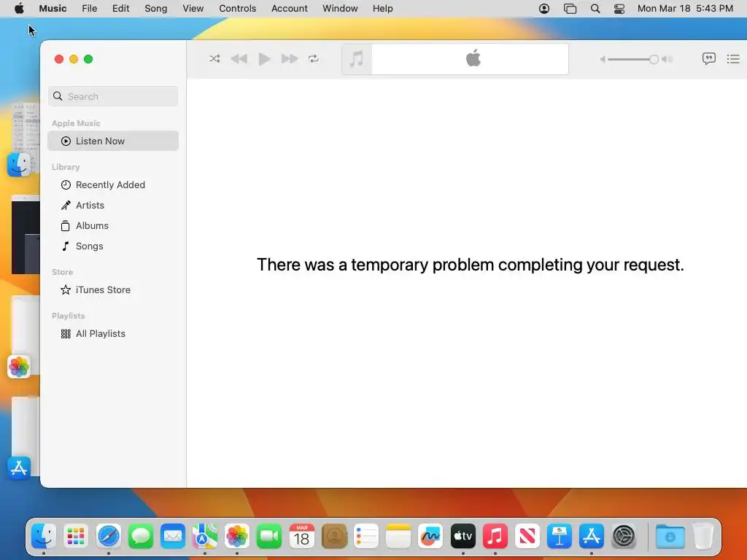Open Freeform from the Dock
Screen dimensions: 747x560
click(430, 536)
